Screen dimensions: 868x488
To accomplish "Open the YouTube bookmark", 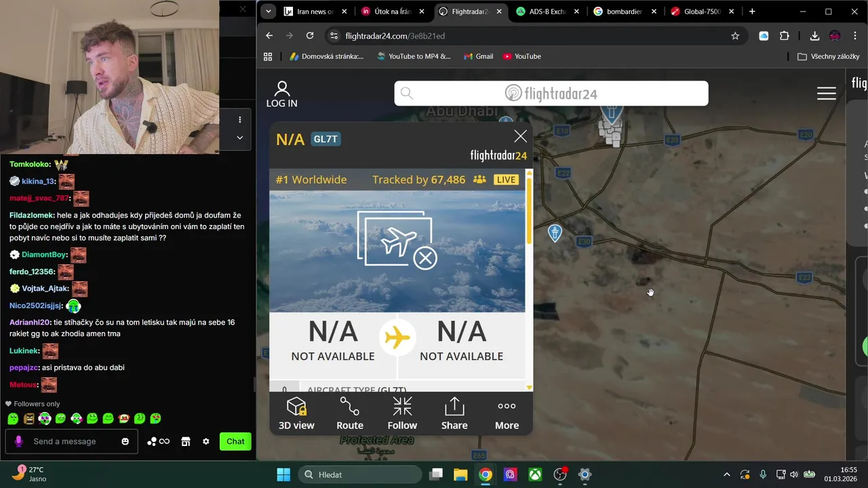I will click(521, 56).
